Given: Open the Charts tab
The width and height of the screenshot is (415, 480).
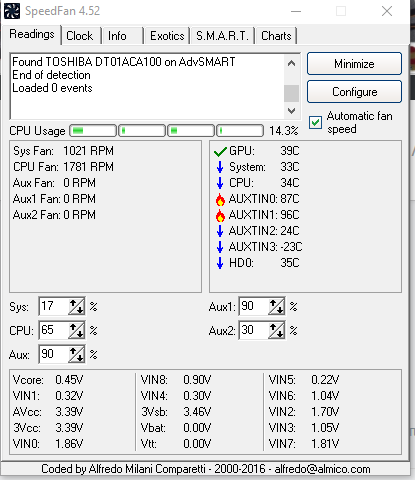Looking at the screenshot, I should 276,36.
